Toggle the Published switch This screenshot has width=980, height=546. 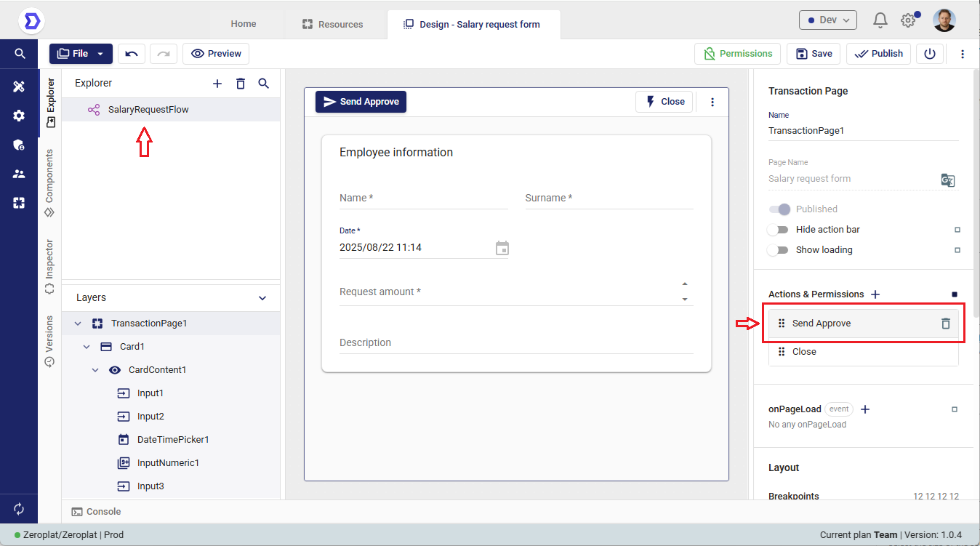(x=779, y=209)
